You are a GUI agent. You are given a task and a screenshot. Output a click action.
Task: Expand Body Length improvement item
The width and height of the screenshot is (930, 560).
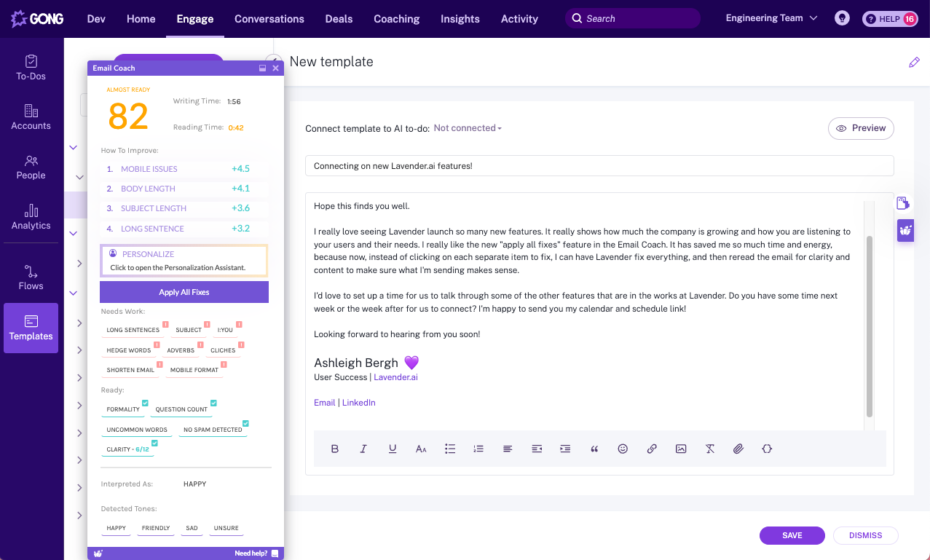point(184,189)
